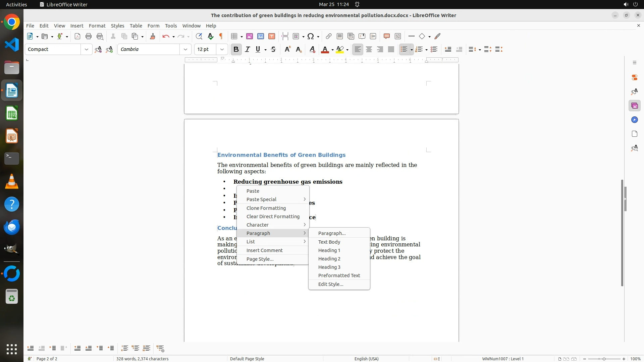Viewport: 644px width, 362px height.
Task: Click the Insert Hyperlink icon
Action: pyautogui.click(x=329, y=37)
